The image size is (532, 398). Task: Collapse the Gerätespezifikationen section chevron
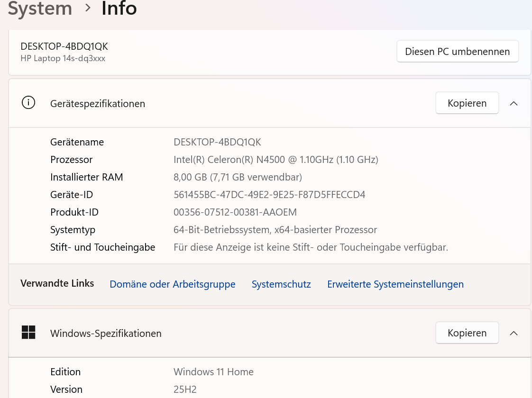tap(514, 103)
